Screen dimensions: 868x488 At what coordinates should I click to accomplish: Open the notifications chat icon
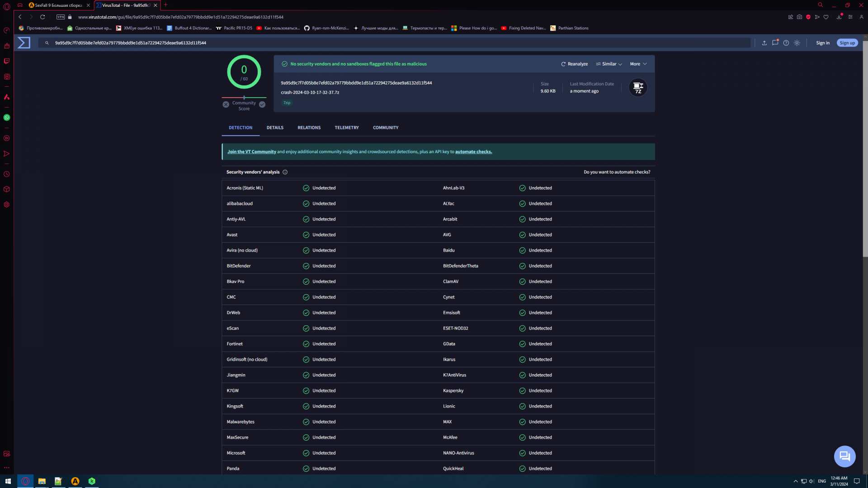click(x=775, y=43)
